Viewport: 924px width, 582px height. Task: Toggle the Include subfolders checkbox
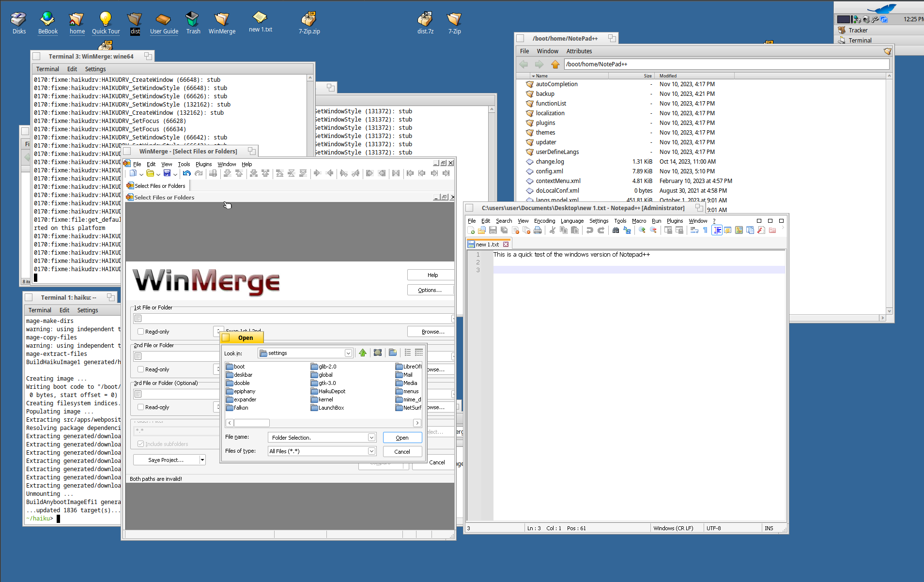[x=140, y=444]
